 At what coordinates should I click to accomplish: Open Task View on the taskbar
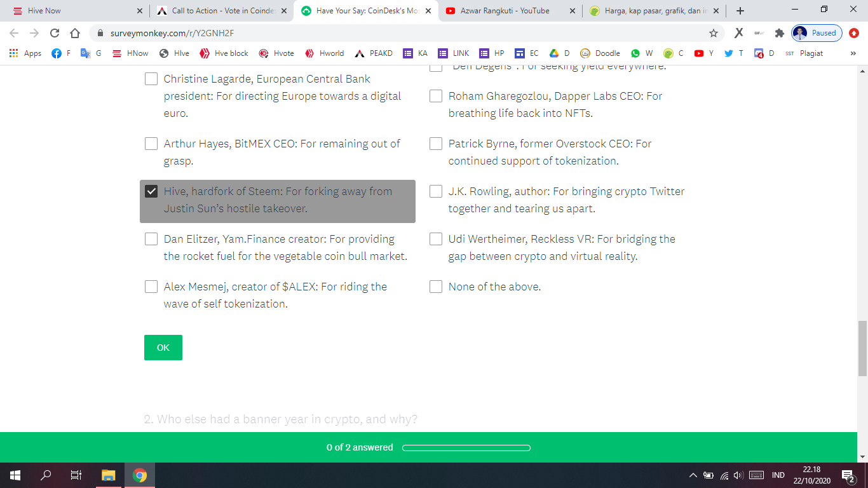[76, 475]
